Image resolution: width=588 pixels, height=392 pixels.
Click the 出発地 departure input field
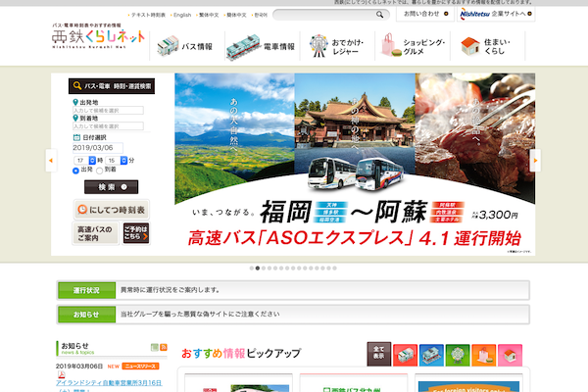[x=108, y=111]
